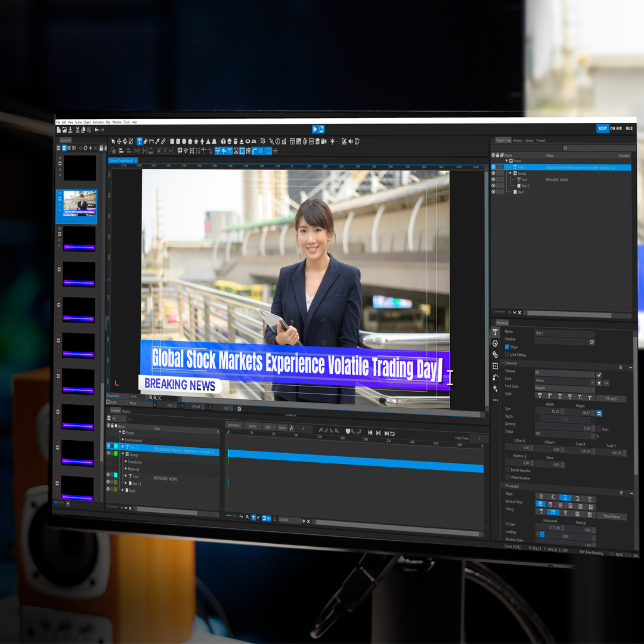Expand the Transform node under Group
Image resolution: width=644 pixels, height=644 pixels.
click(x=126, y=461)
